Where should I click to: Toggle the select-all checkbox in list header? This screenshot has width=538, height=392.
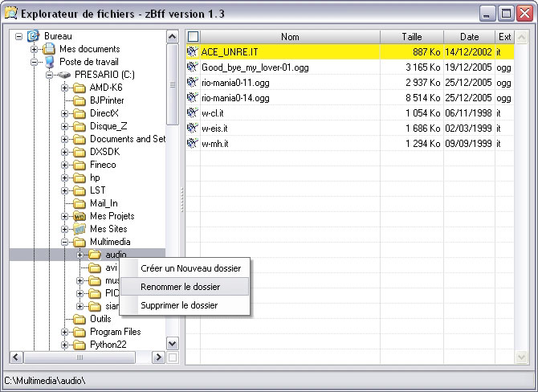pyautogui.click(x=194, y=36)
